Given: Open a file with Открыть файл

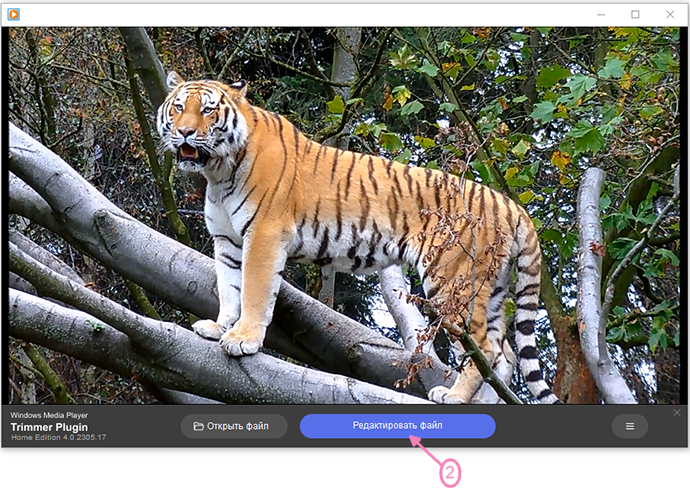Looking at the screenshot, I should (x=234, y=426).
